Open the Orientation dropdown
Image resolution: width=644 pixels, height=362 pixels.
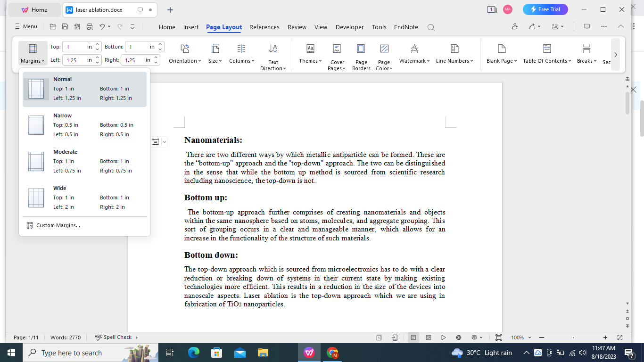click(x=184, y=53)
